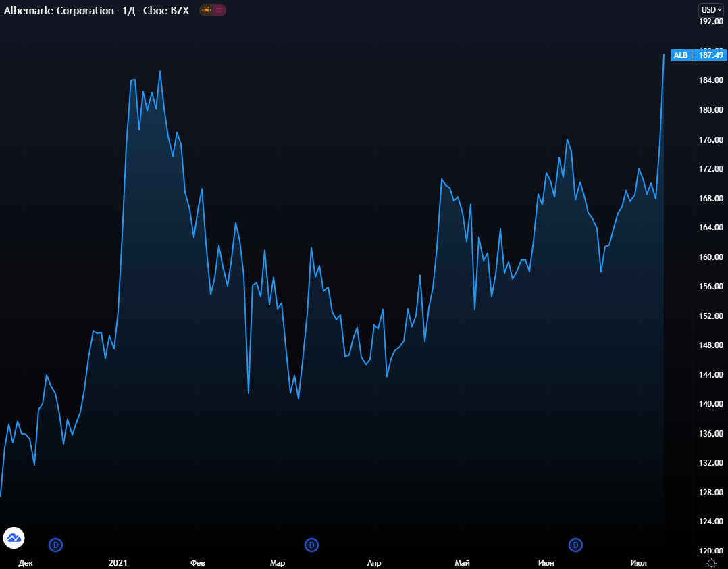Click the Фев time axis label
Screen dimensions: 728x569
click(198, 563)
